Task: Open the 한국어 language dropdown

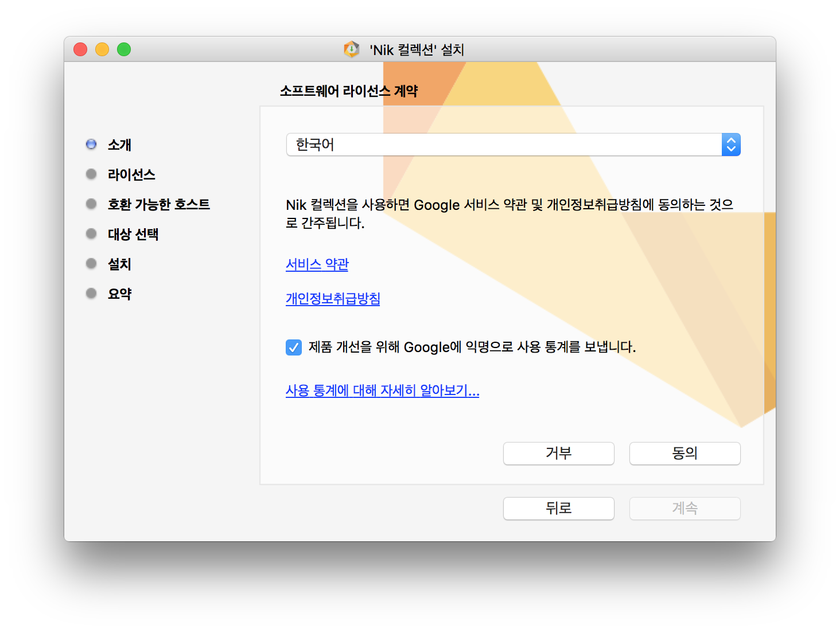Action: [513, 144]
